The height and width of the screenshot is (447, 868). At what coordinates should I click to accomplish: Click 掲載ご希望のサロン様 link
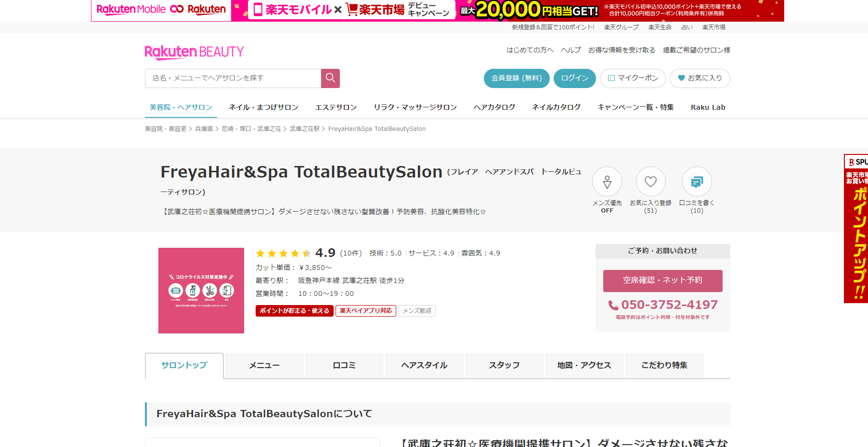click(x=696, y=50)
